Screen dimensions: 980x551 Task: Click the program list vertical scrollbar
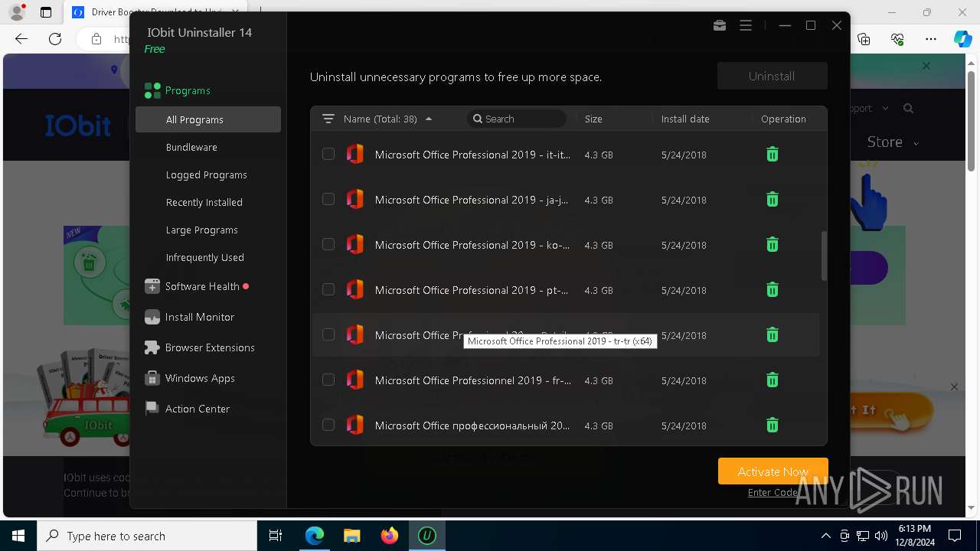pyautogui.click(x=824, y=256)
